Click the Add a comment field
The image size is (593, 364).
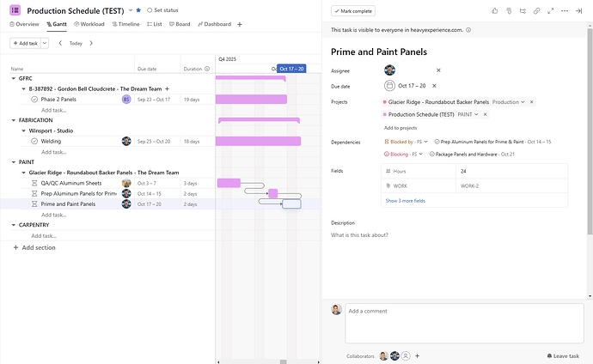[x=464, y=324]
